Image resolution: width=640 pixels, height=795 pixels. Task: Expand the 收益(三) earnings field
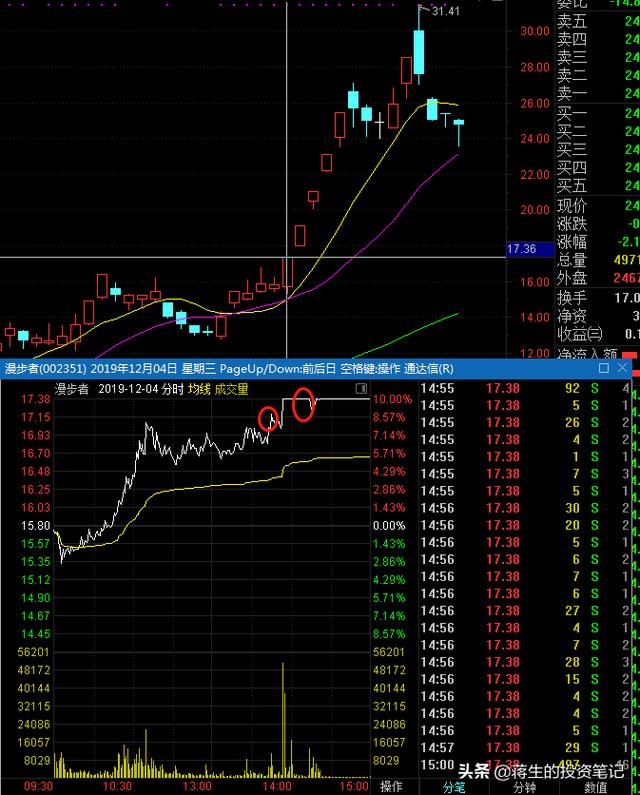[x=573, y=334]
